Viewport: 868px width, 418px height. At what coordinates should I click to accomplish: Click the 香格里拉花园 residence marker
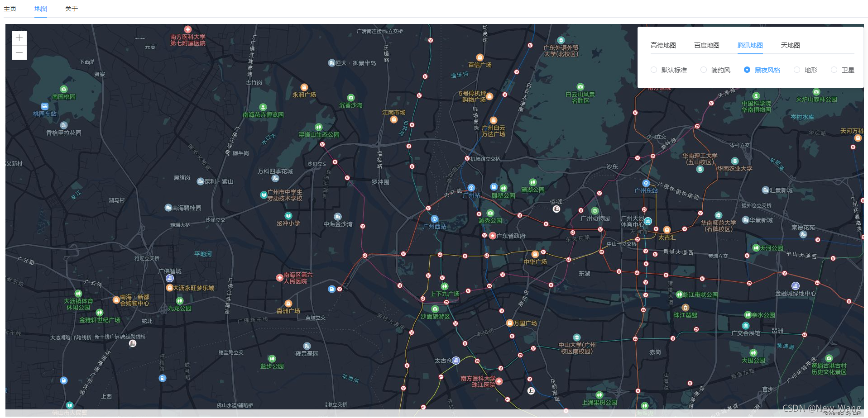(x=64, y=125)
